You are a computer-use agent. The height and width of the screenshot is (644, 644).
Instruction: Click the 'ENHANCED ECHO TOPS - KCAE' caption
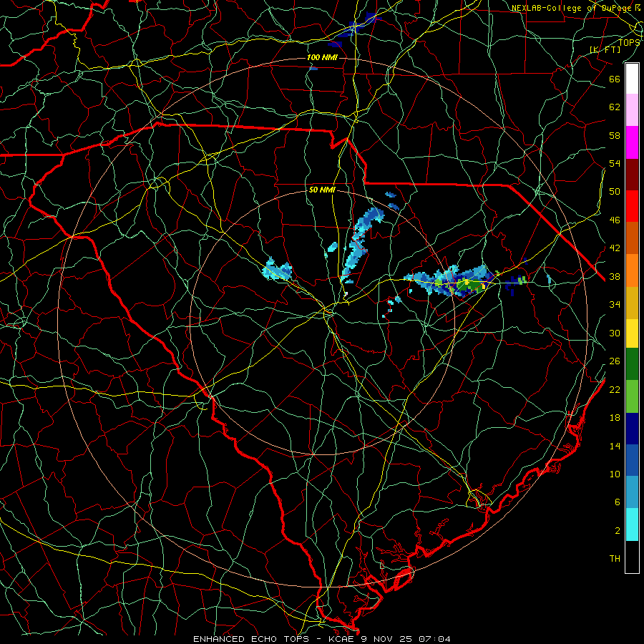(x=274, y=639)
